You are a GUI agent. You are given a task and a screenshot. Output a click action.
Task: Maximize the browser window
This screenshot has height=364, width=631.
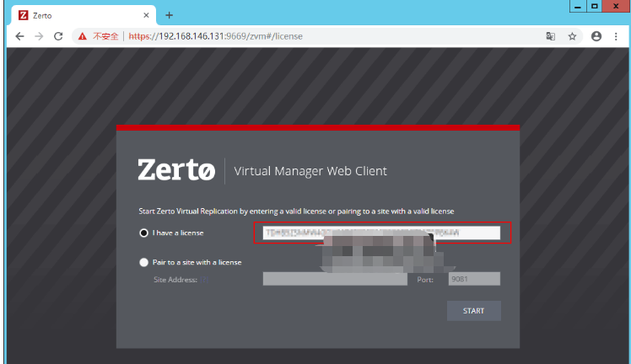[x=595, y=6]
